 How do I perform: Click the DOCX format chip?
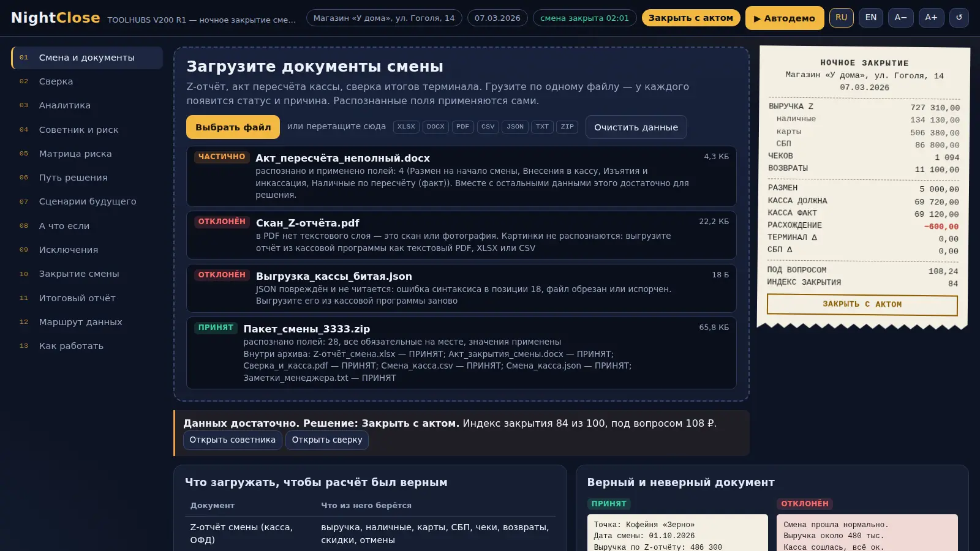(x=435, y=127)
